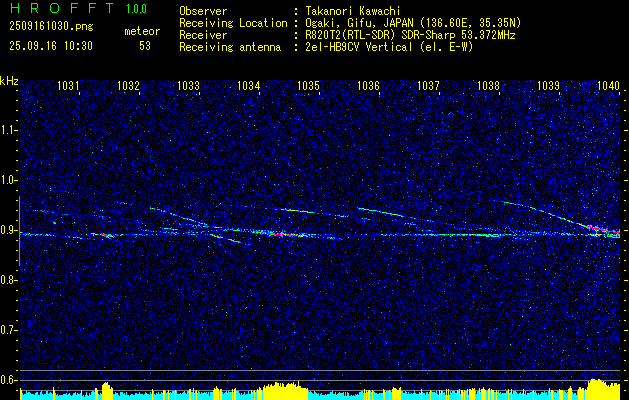Click the gray vertical range bar near 0.9 kHz

[x=19, y=231]
